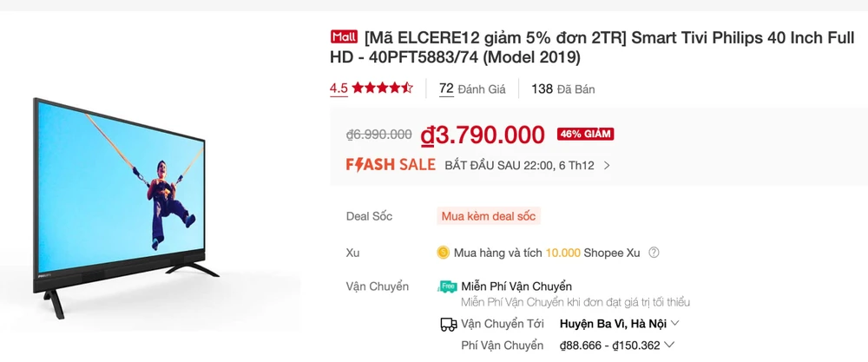Expand the Huyện Ba Vì, Hà Nội location dropdown
The image size is (868, 362).
pos(674,324)
